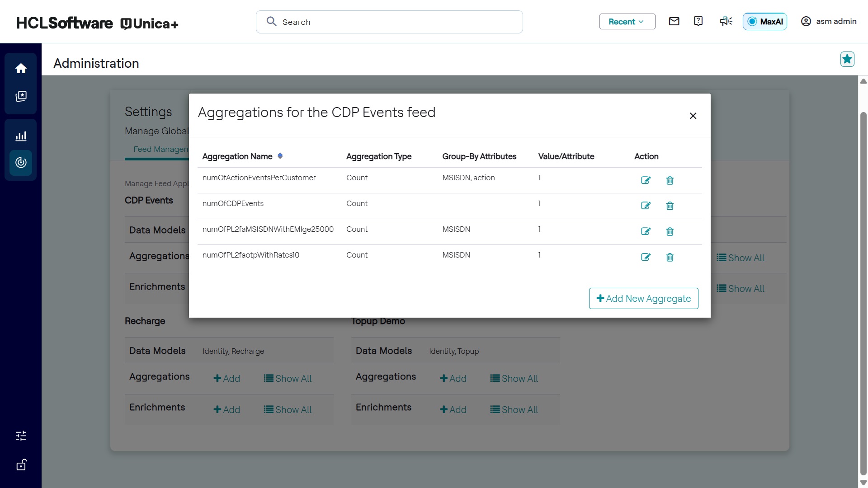
Task: Open the settings sliders sidebar icon
Action: click(21, 436)
